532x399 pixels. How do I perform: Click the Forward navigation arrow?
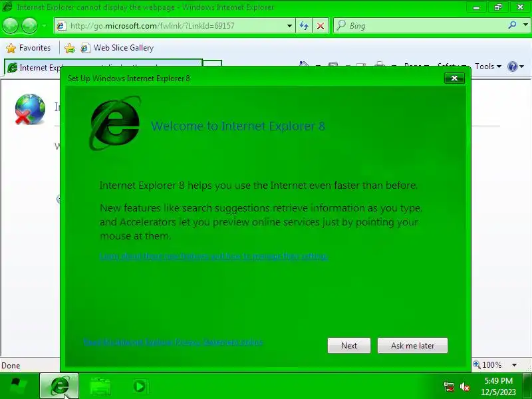click(x=29, y=26)
